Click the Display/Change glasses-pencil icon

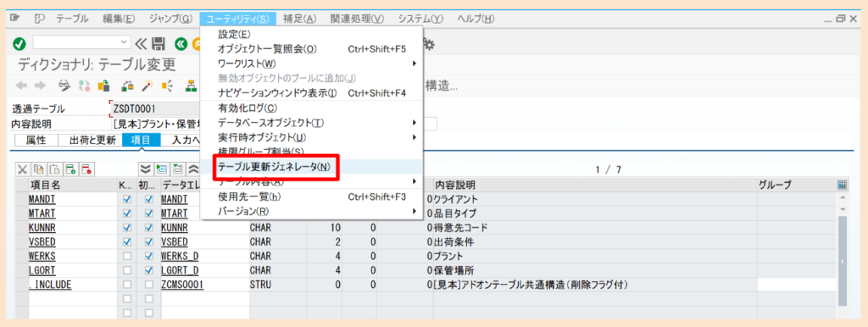[65, 86]
